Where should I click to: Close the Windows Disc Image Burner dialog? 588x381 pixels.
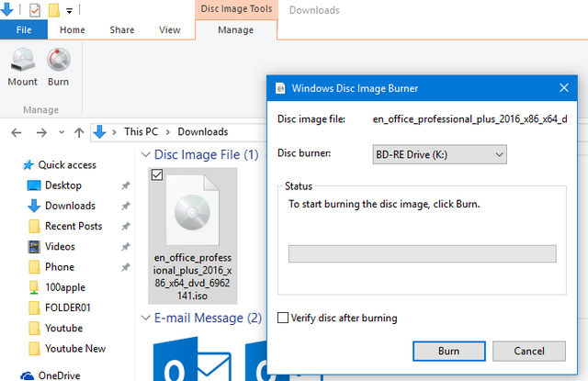(x=564, y=88)
